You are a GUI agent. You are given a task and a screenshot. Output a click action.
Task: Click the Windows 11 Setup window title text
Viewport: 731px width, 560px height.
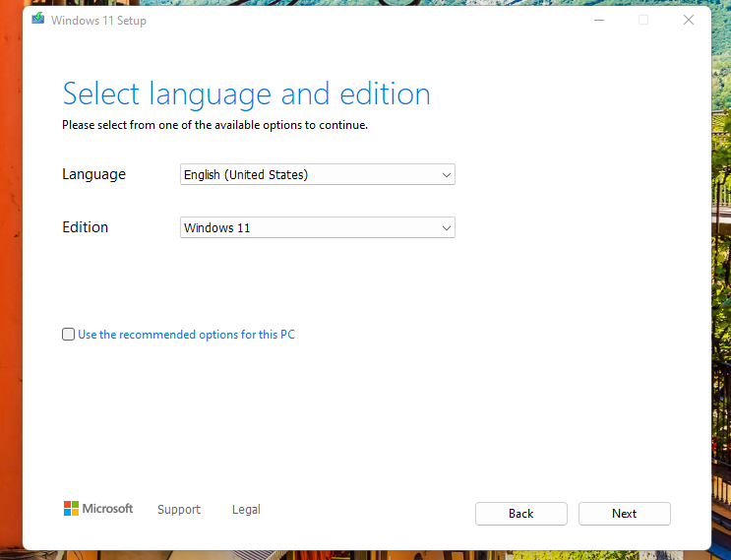(x=98, y=21)
